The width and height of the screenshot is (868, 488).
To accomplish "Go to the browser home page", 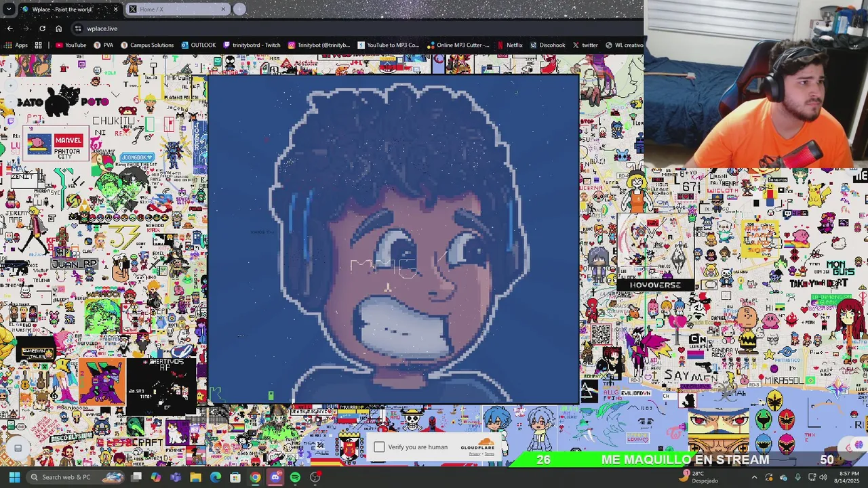I will click(x=58, y=28).
